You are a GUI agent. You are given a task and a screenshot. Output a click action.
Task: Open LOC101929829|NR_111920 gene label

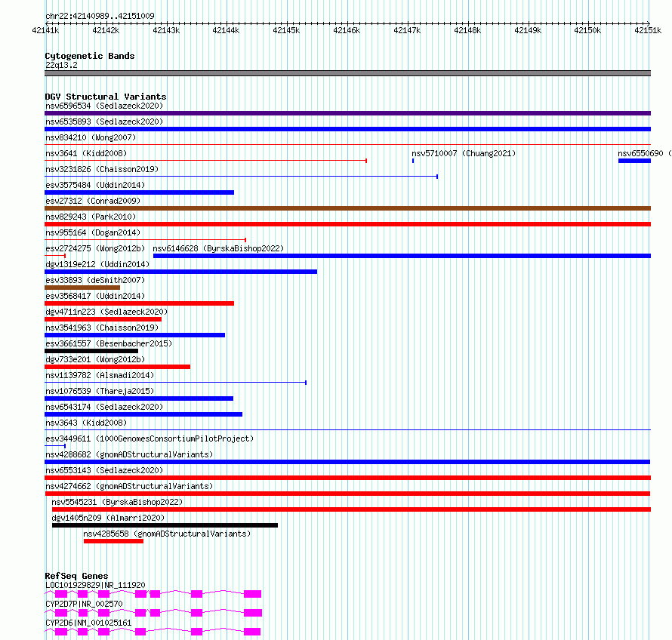(x=95, y=585)
